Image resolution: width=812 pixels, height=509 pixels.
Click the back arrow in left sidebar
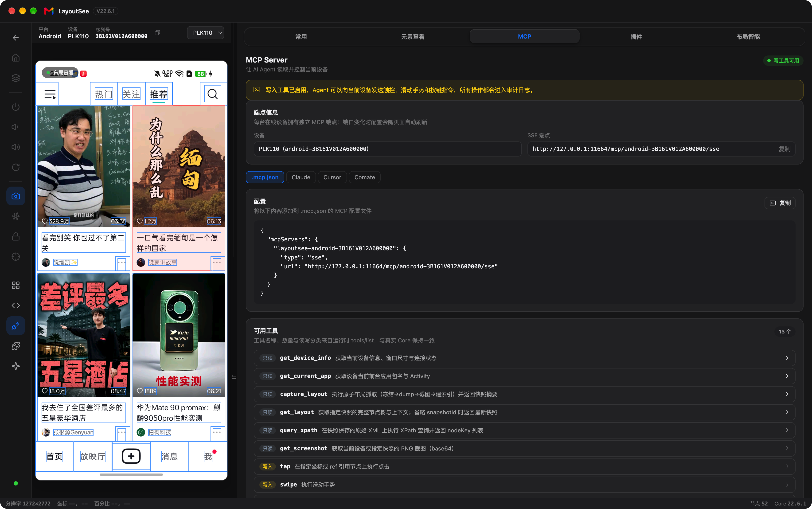point(16,37)
